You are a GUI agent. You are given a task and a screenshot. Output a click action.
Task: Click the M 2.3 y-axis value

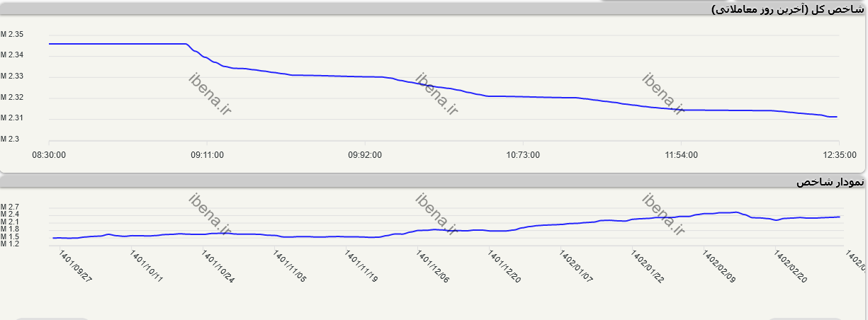11,139
